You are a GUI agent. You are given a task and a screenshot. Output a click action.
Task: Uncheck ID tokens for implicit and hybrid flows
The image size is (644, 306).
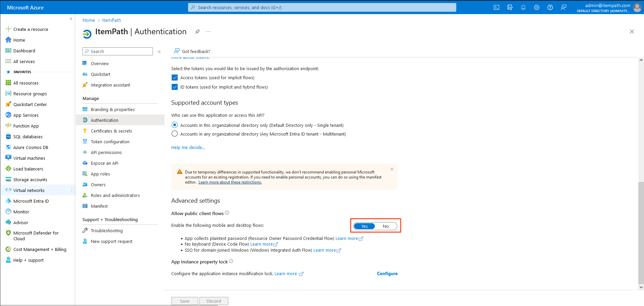coord(175,87)
